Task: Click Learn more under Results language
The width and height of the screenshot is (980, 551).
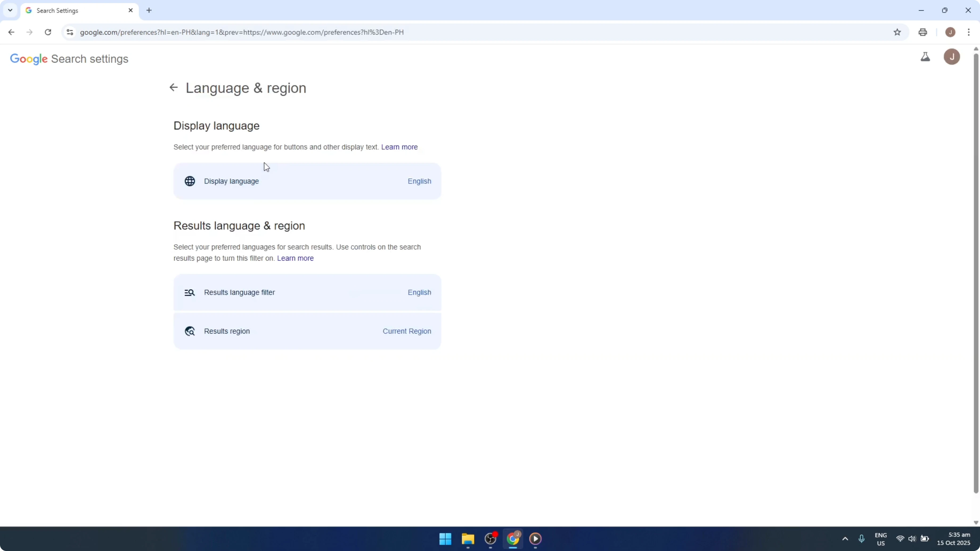Action: [x=295, y=258]
